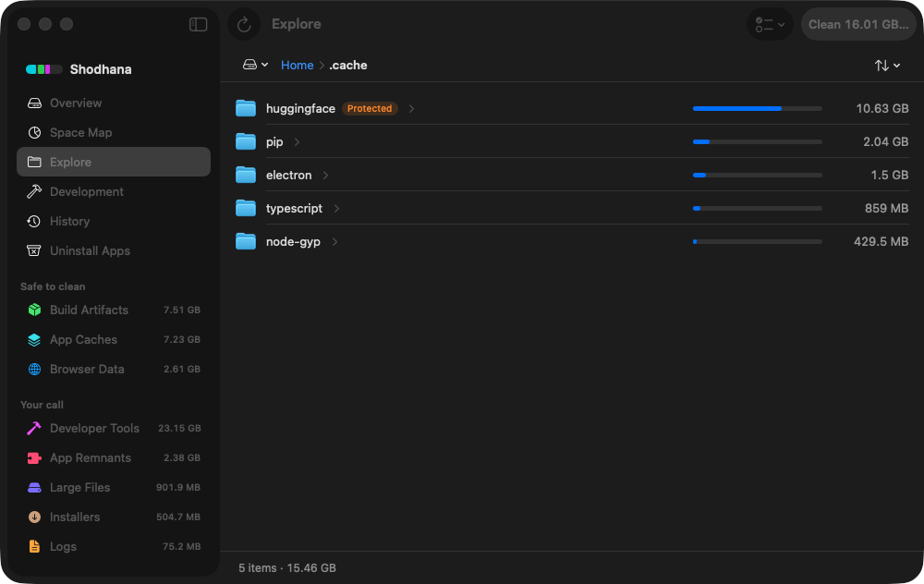Open Developer Tools category

pos(114,429)
